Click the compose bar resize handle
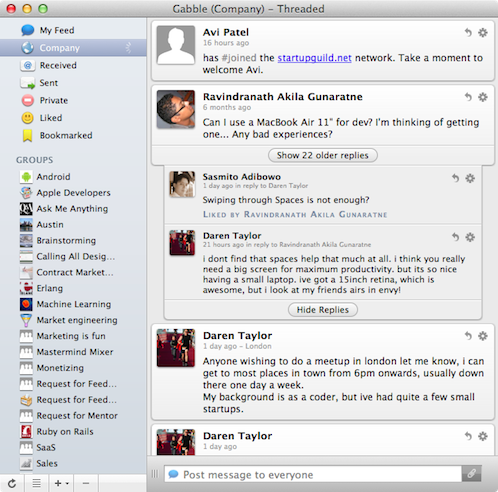Viewport: 498px width, 492px height. 155,474
